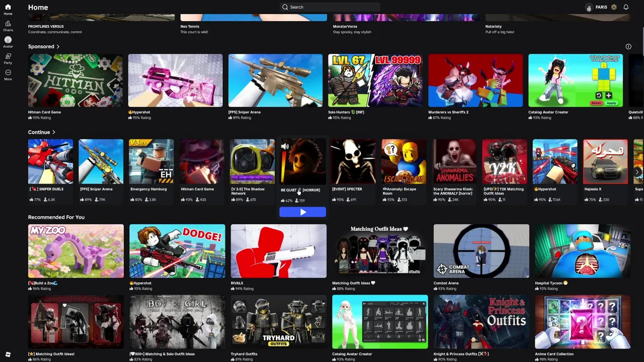Click the Home page title
The height and width of the screenshot is (362, 644).
pyautogui.click(x=38, y=7)
